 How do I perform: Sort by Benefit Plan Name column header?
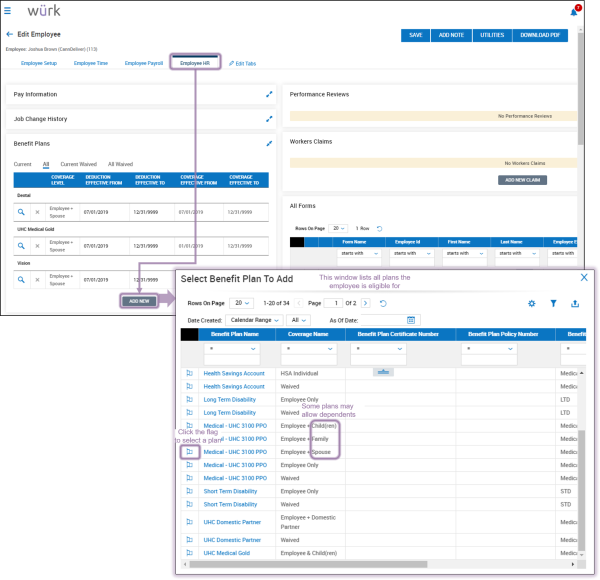click(x=235, y=334)
